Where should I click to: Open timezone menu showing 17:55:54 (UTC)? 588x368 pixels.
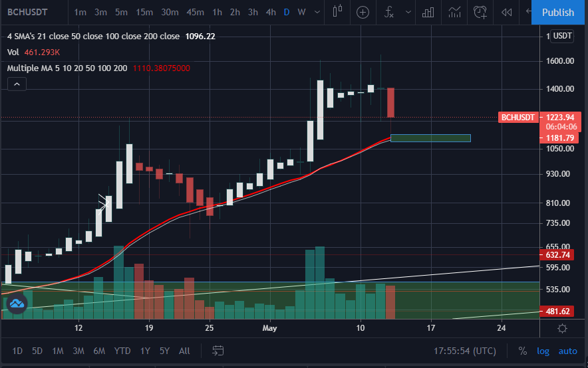click(465, 351)
